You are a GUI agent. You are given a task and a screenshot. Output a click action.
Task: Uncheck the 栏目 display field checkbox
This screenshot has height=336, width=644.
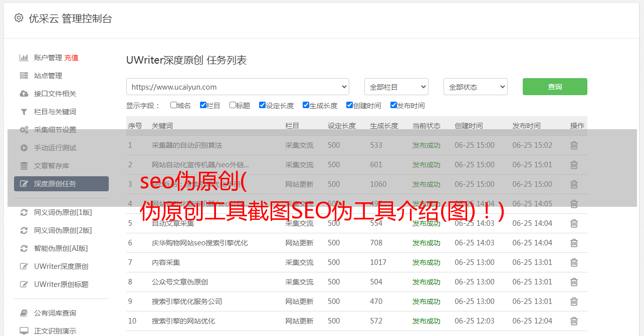pos(203,105)
